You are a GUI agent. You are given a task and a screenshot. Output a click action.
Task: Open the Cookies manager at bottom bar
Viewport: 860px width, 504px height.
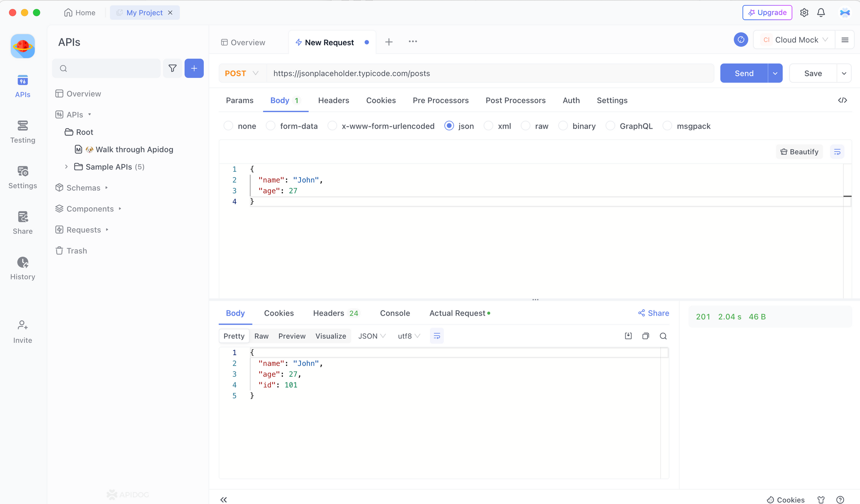pyautogui.click(x=786, y=500)
